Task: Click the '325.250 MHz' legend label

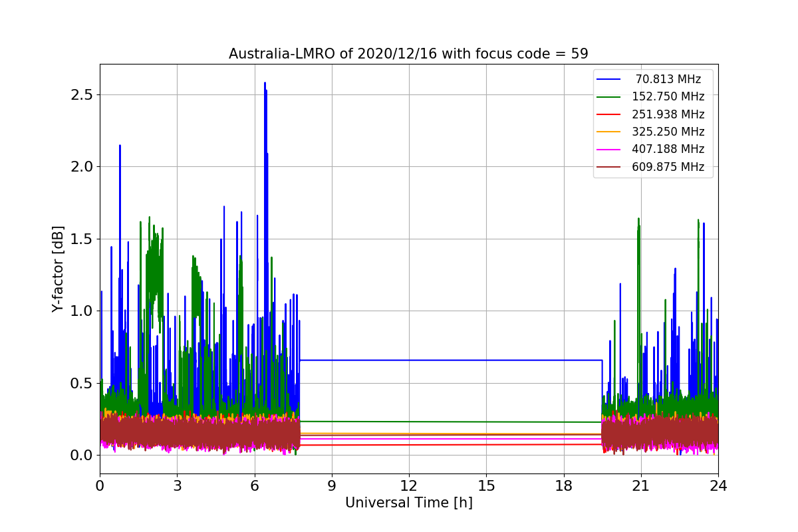Action: tap(668, 132)
